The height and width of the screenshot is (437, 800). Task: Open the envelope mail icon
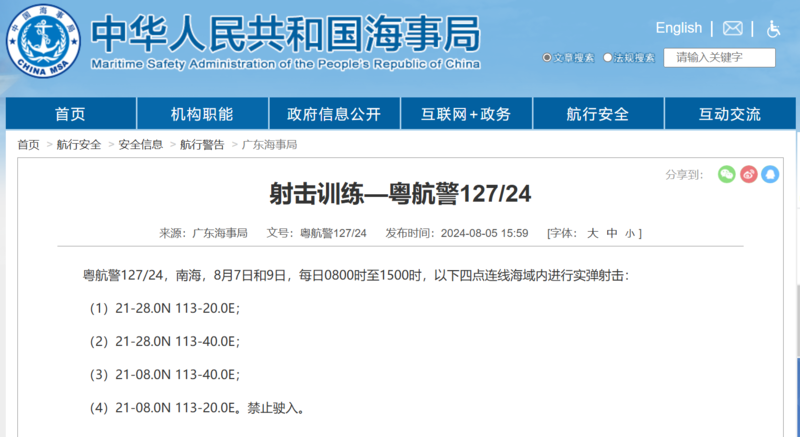pyautogui.click(x=733, y=28)
